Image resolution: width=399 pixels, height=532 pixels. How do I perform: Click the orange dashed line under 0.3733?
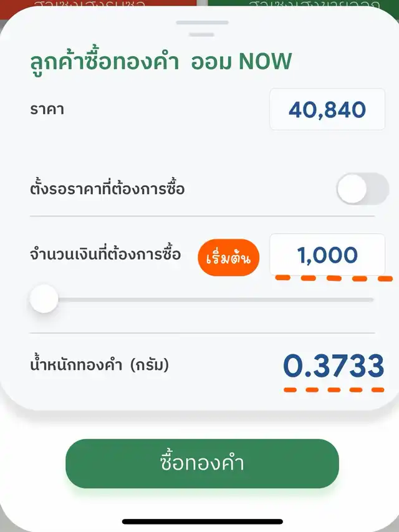click(334, 389)
